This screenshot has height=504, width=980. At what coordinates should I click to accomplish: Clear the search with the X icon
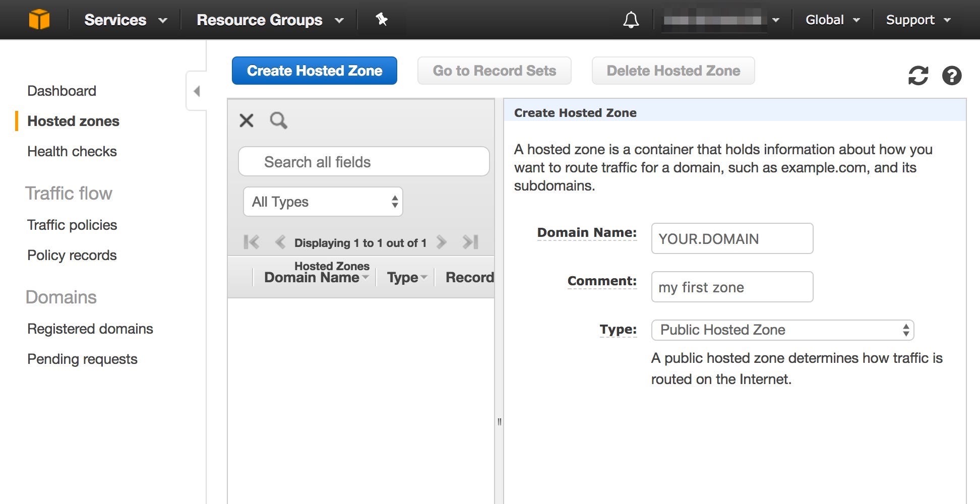tap(247, 120)
